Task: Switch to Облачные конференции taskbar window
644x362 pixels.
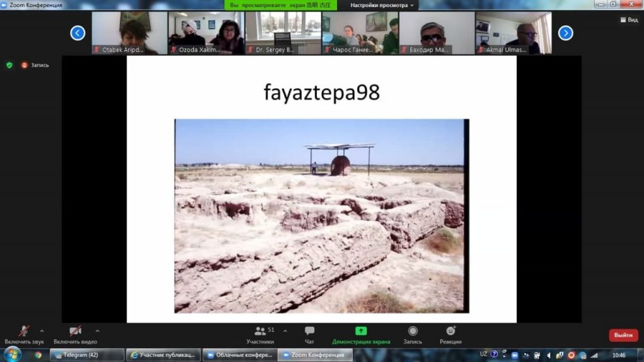Action: (x=240, y=355)
